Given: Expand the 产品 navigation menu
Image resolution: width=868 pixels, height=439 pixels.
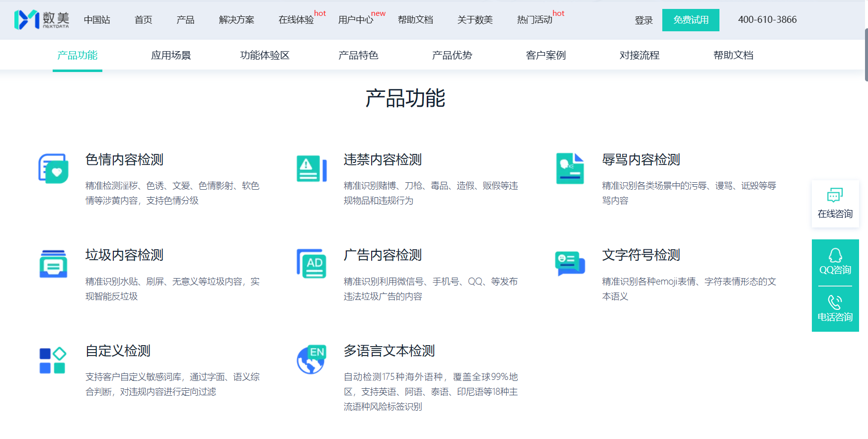Looking at the screenshot, I should click(185, 20).
